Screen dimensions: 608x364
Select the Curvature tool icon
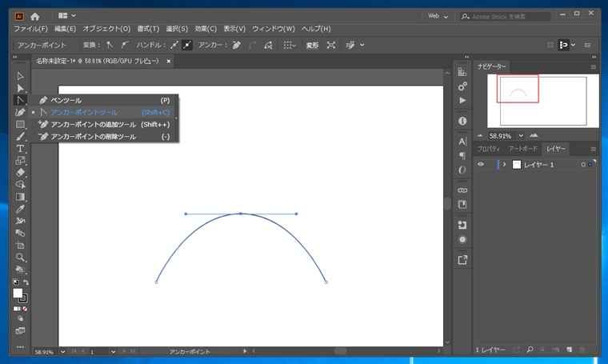pos(20,113)
